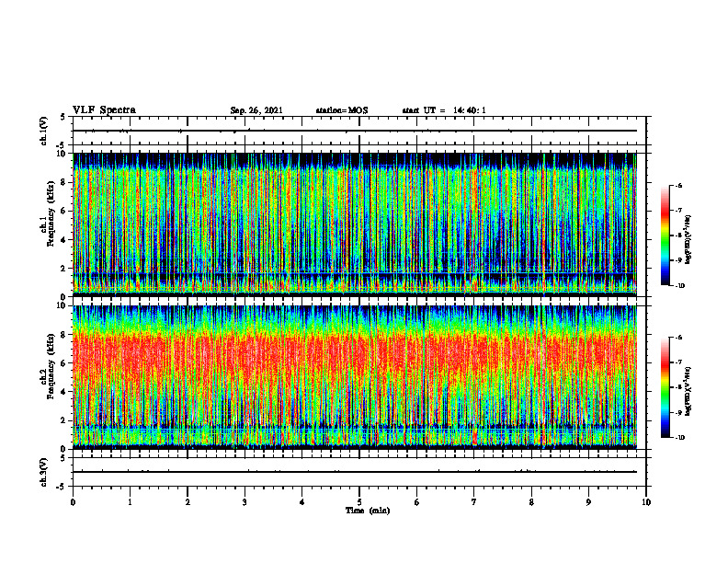Click inside the ch.2 spectrogram panel
728x563 pixels.
(355, 377)
